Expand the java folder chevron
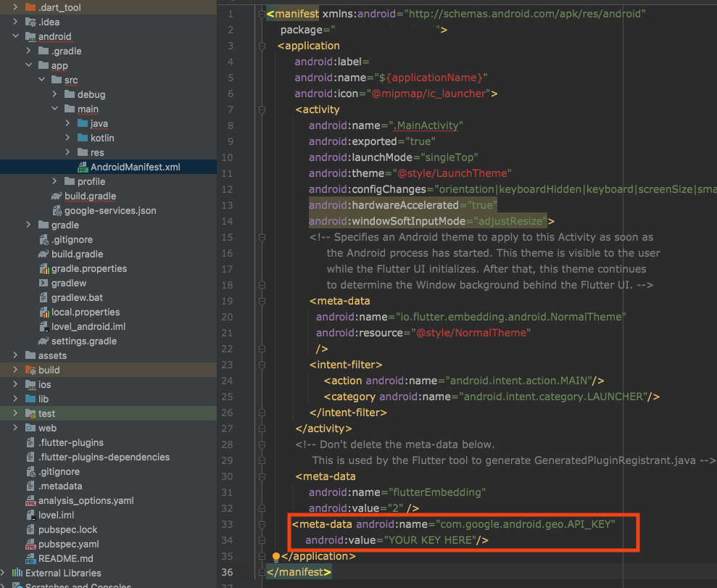 point(67,123)
